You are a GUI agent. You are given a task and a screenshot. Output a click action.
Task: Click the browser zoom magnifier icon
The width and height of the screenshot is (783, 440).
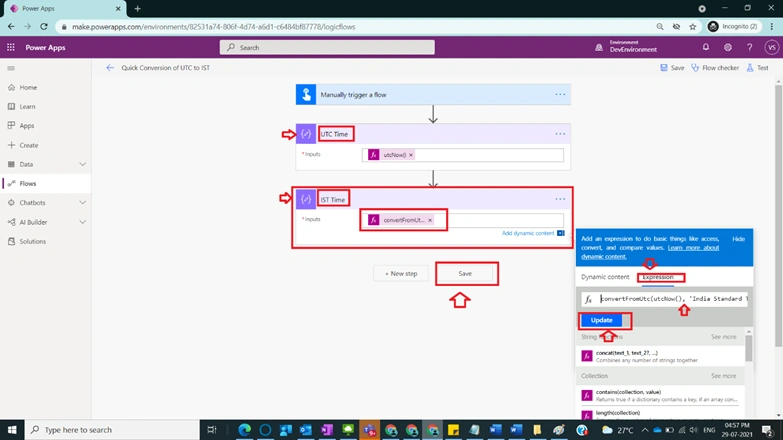[x=660, y=27]
